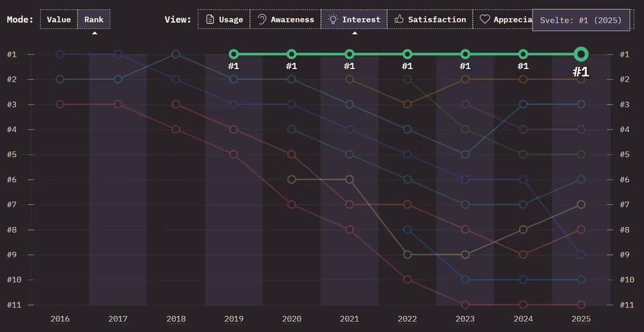
Task: Click the tan data point at #9 in 2022
Action: [407, 255]
